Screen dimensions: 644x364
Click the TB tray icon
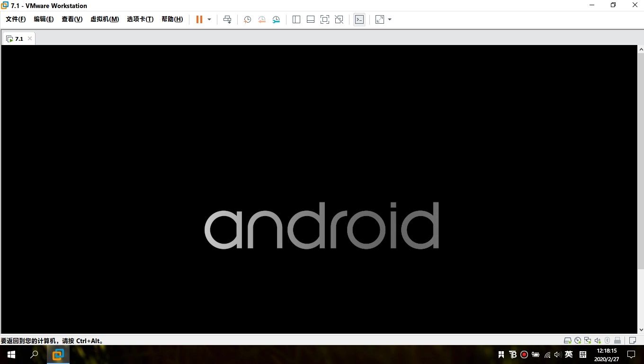coord(513,355)
